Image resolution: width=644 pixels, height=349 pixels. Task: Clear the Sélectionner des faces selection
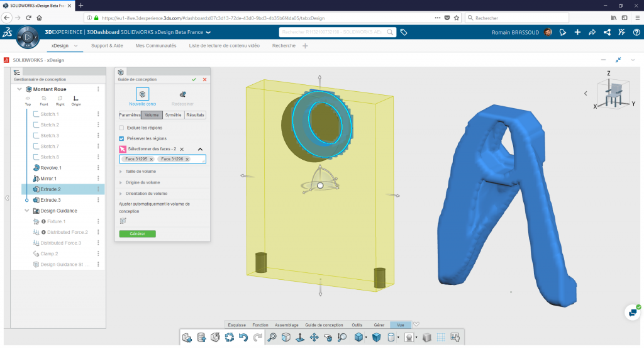(x=182, y=149)
